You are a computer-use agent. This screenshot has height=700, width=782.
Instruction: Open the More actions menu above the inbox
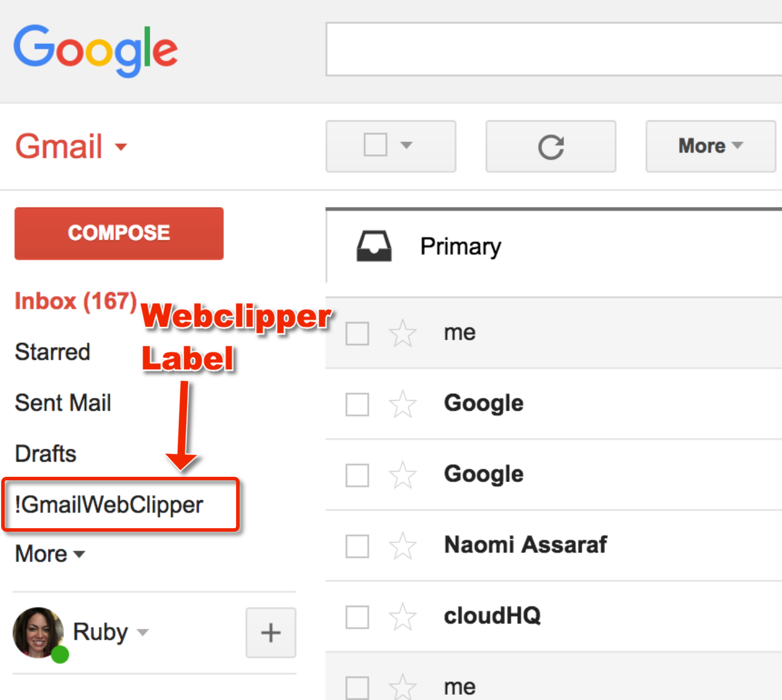pyautogui.click(x=709, y=146)
